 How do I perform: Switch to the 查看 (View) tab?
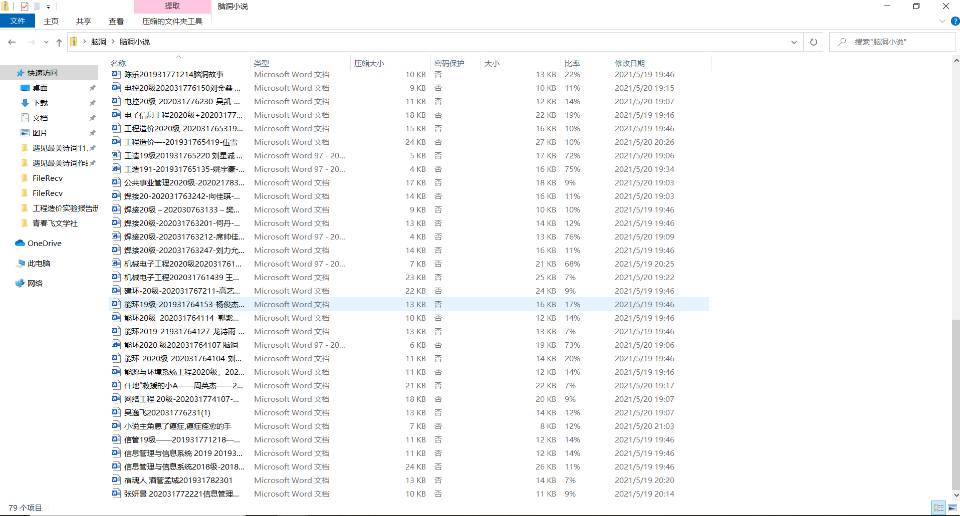[115, 21]
